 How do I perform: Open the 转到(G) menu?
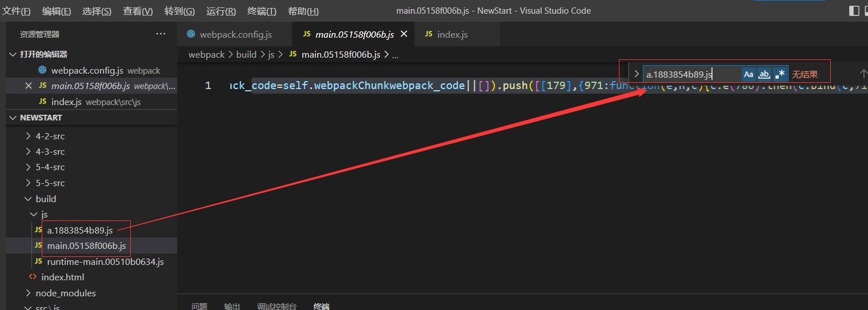pyautogui.click(x=179, y=11)
